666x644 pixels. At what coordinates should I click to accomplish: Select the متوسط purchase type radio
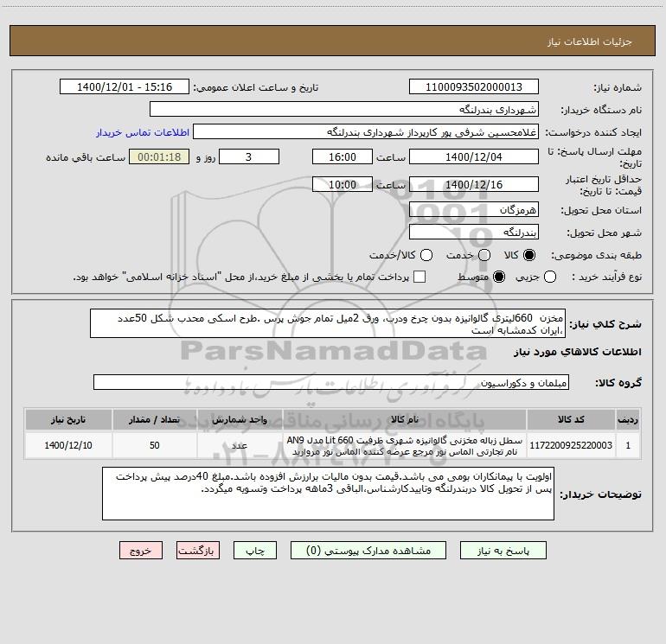click(499, 277)
